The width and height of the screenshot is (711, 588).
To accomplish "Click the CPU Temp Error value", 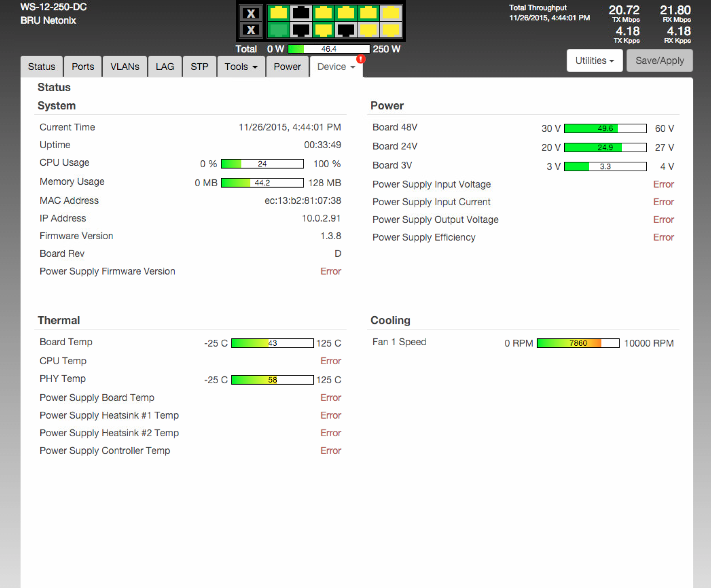I will click(x=331, y=361).
